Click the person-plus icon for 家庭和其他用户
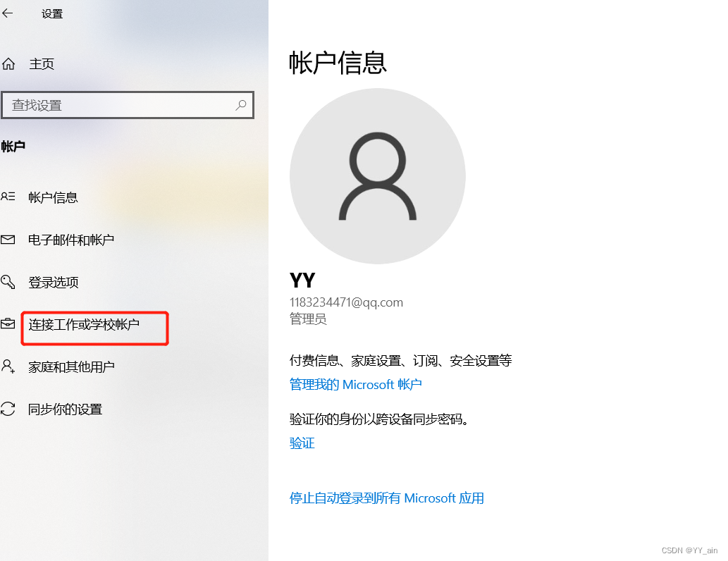The image size is (728, 561). click(x=8, y=366)
